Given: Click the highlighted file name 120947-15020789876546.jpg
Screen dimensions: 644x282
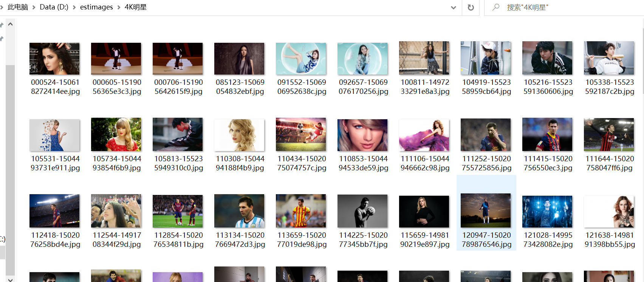Looking at the screenshot, I should click(x=486, y=240).
